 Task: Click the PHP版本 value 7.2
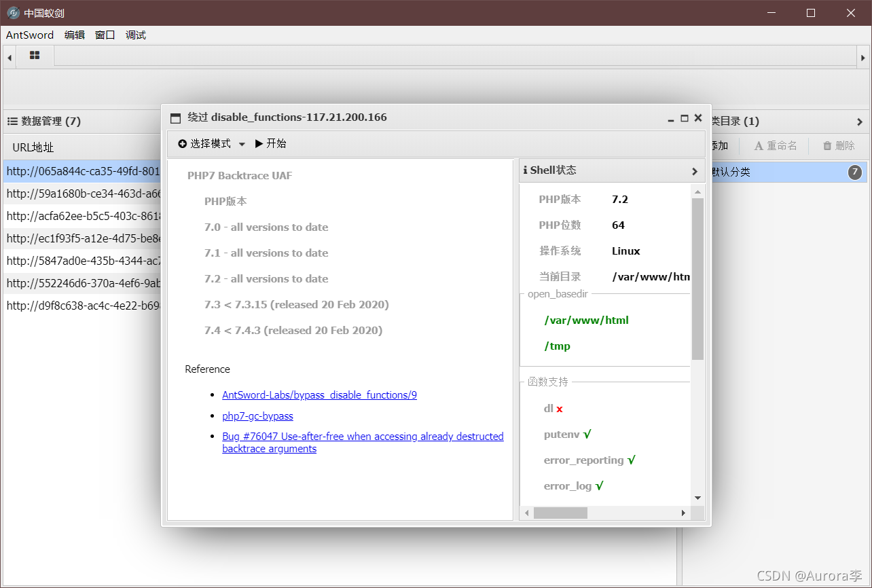(x=620, y=199)
